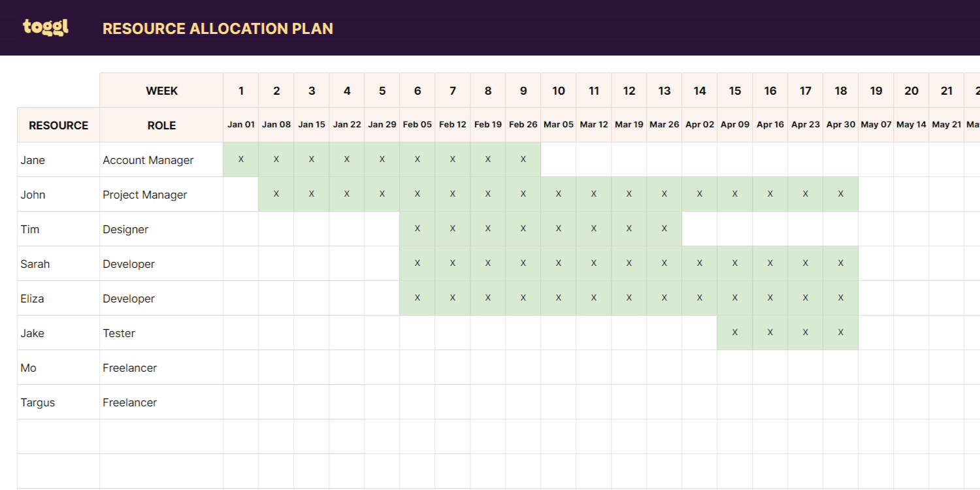980x490 pixels.
Task: Click the Tester role cell
Action: tap(161, 333)
